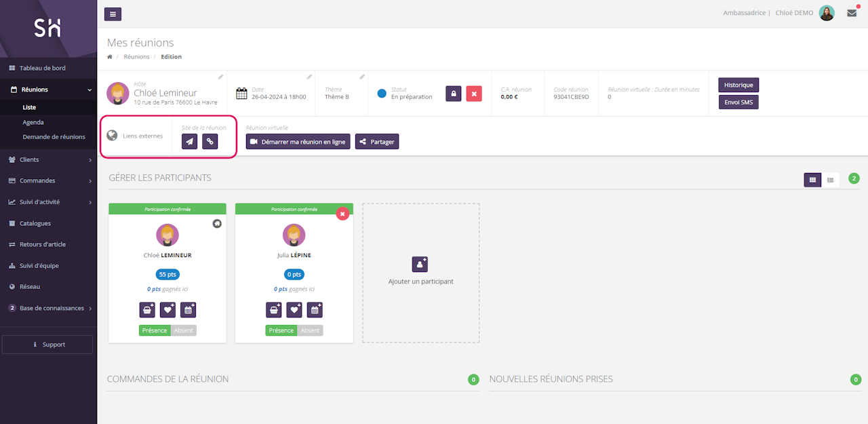Cancel meeting with red X button
Viewport: 868px width, 424px height.
(474, 94)
